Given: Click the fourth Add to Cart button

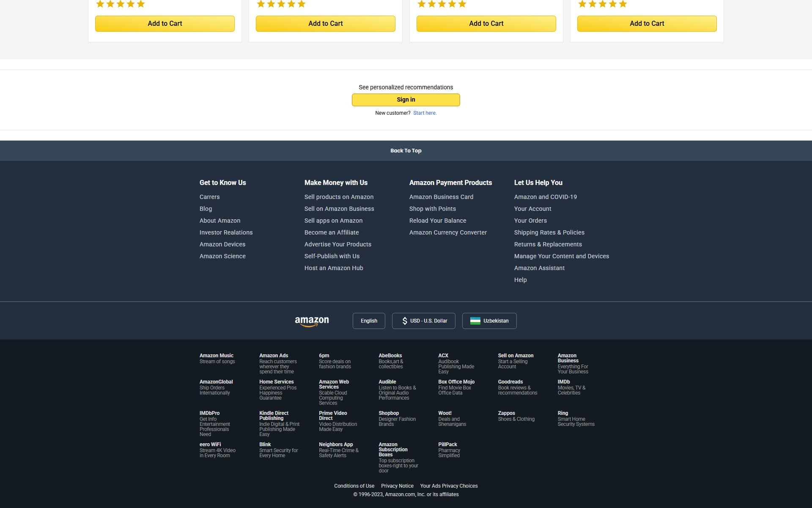Looking at the screenshot, I should pos(647,24).
